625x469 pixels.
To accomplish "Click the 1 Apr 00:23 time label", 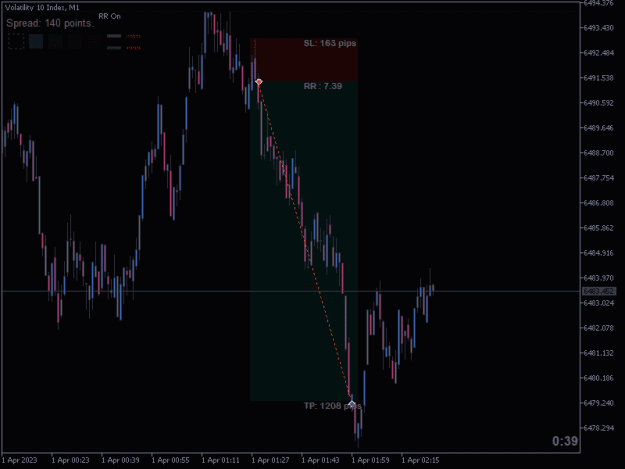I will point(70,460).
